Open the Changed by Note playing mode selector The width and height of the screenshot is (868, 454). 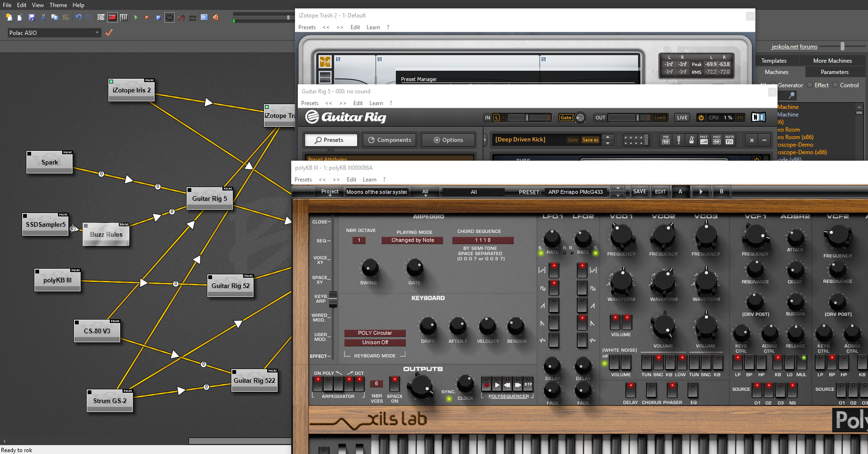[x=413, y=240]
